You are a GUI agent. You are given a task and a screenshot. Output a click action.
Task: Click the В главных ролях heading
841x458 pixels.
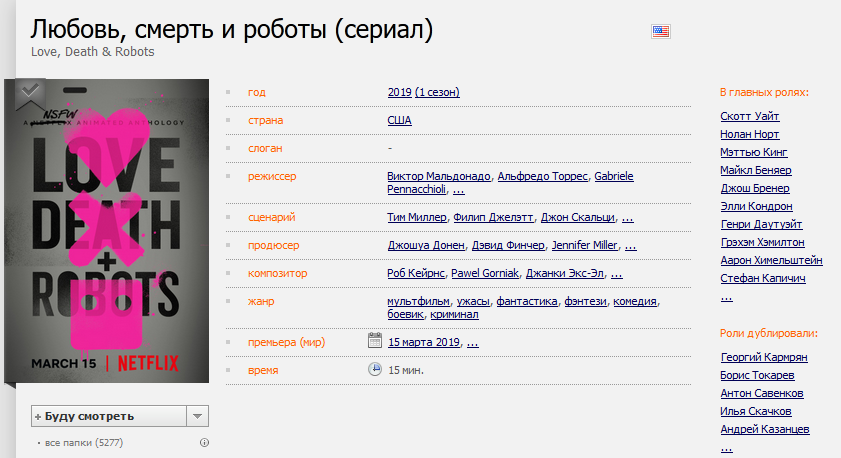[764, 92]
